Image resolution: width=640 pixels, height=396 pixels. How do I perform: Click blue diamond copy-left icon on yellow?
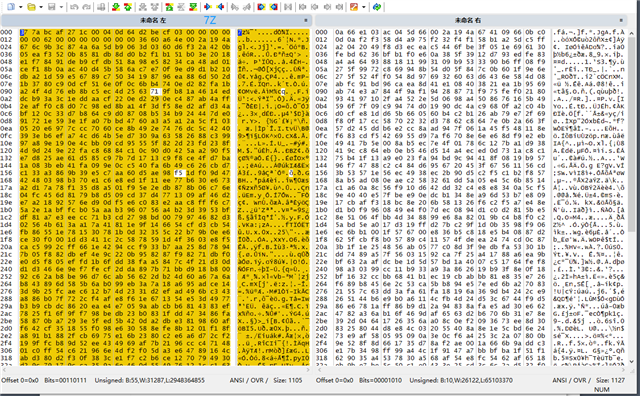273,7
